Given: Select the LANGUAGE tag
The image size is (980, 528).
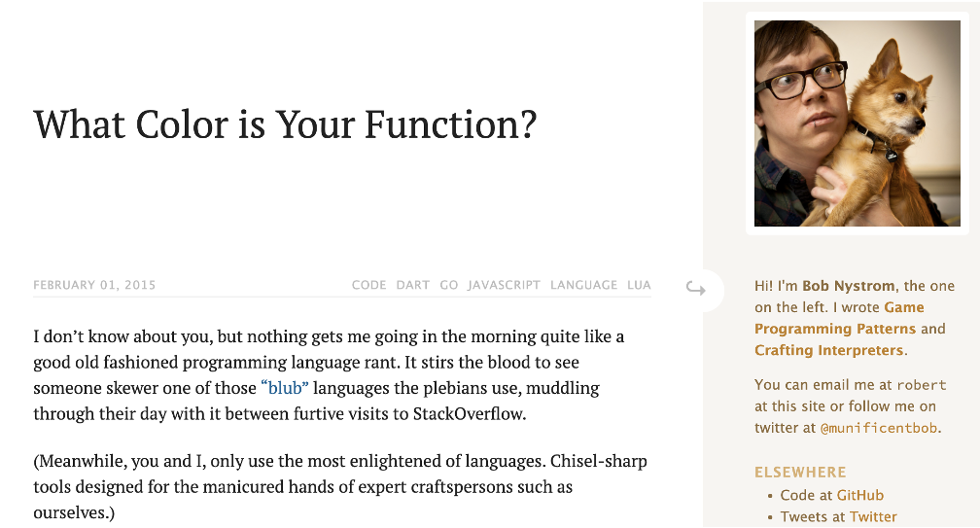Looking at the screenshot, I should click(x=583, y=285).
